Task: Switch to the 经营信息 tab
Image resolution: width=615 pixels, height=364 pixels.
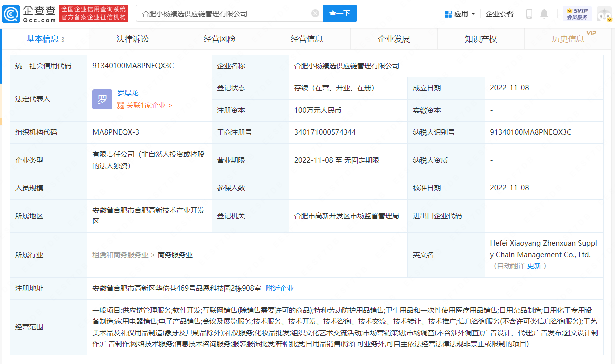Action: pos(307,39)
